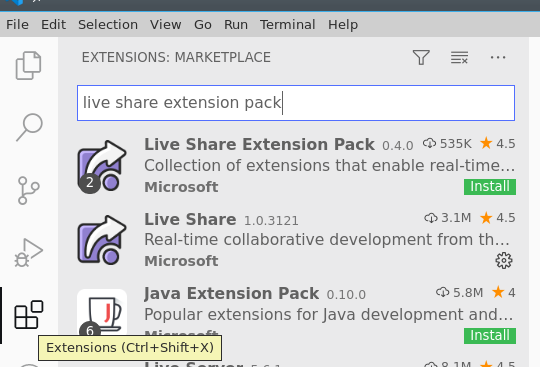
Task: Select the Live Share 1.0.3121 title
Action: tap(190, 219)
